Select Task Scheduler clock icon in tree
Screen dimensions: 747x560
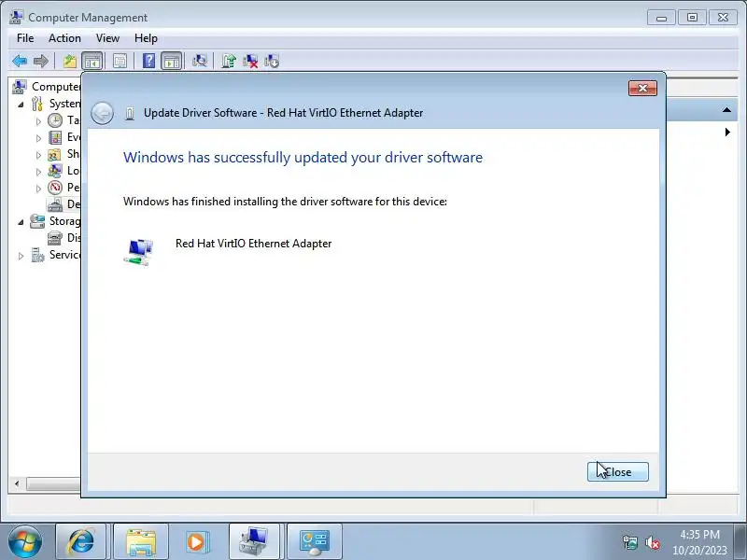[x=55, y=120]
